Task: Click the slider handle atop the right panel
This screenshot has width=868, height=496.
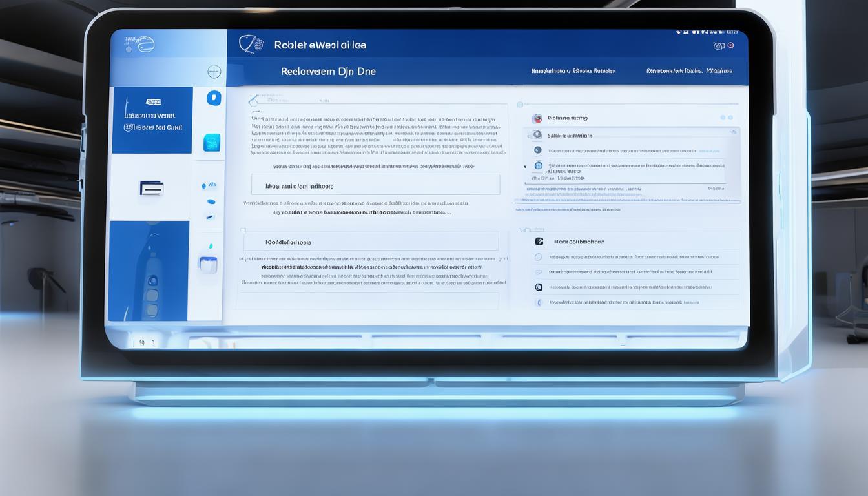Action: pyautogui.click(x=520, y=104)
